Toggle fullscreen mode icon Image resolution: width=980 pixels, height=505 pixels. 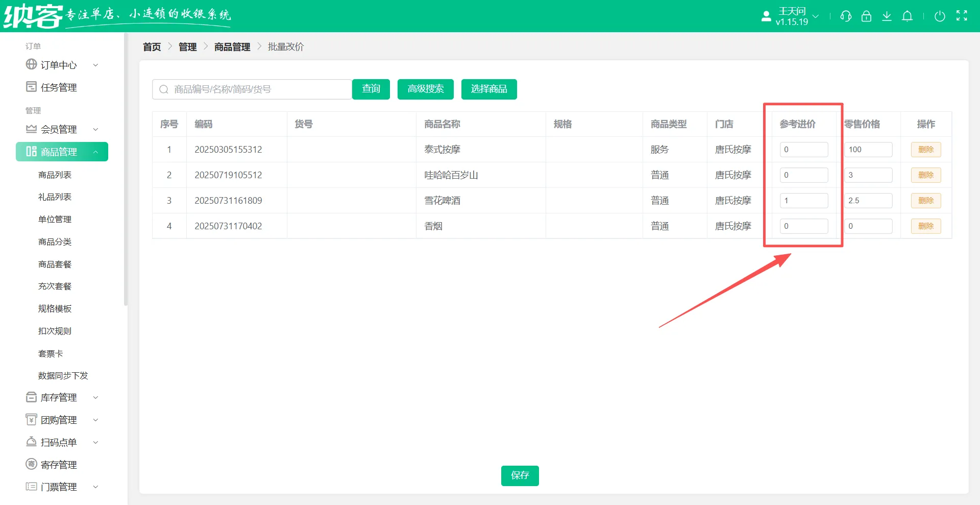coord(962,16)
